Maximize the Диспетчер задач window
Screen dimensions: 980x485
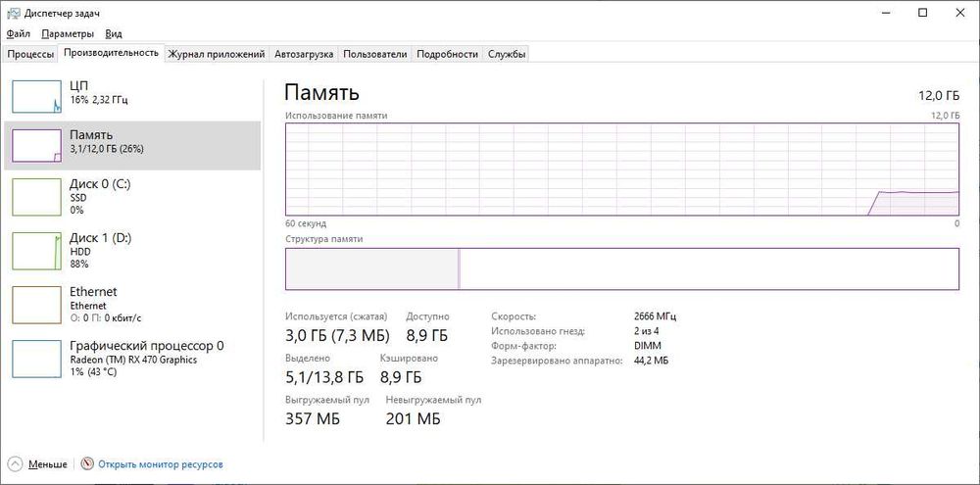(x=922, y=13)
